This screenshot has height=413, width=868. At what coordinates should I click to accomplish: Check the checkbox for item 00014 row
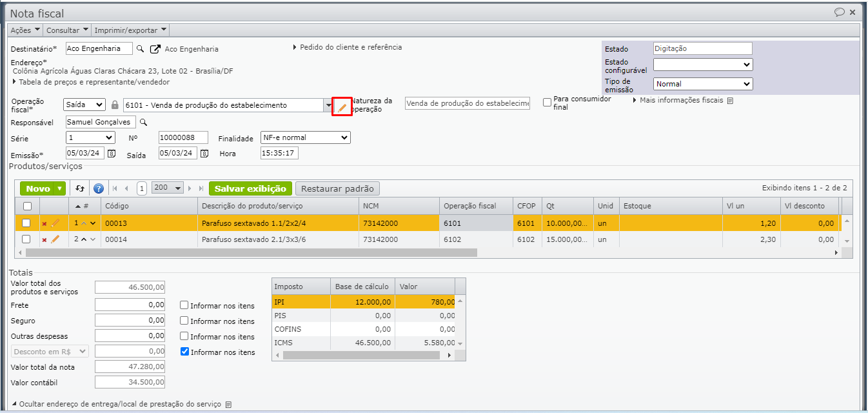point(26,239)
